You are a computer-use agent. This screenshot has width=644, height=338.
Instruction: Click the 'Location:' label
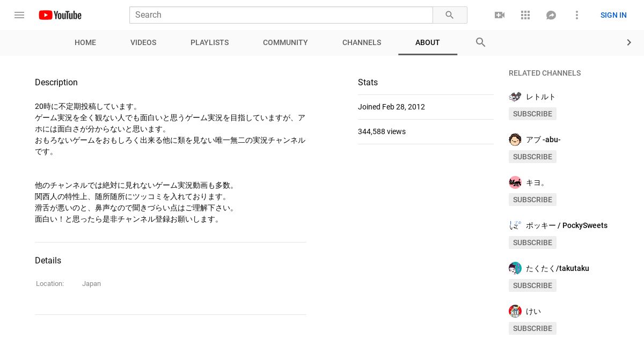click(50, 284)
